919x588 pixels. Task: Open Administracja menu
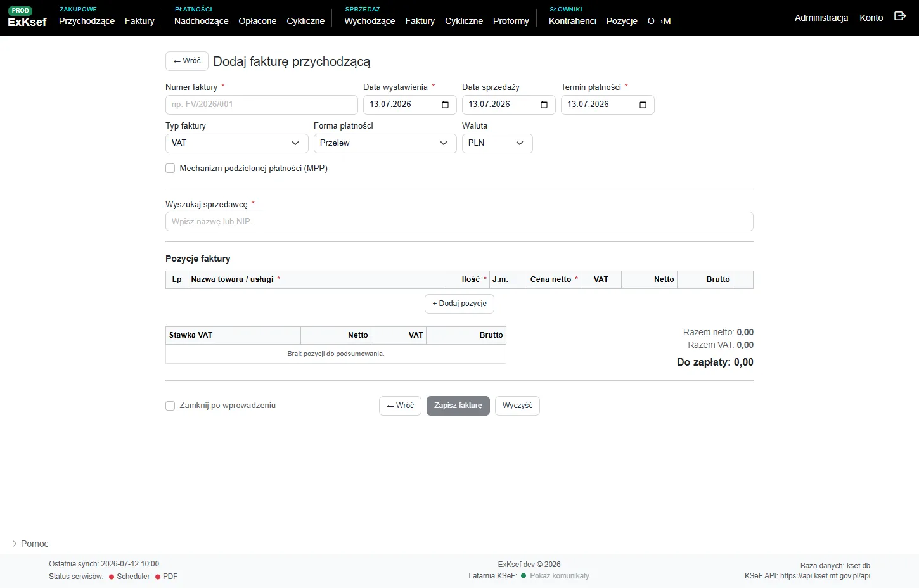pyautogui.click(x=821, y=18)
